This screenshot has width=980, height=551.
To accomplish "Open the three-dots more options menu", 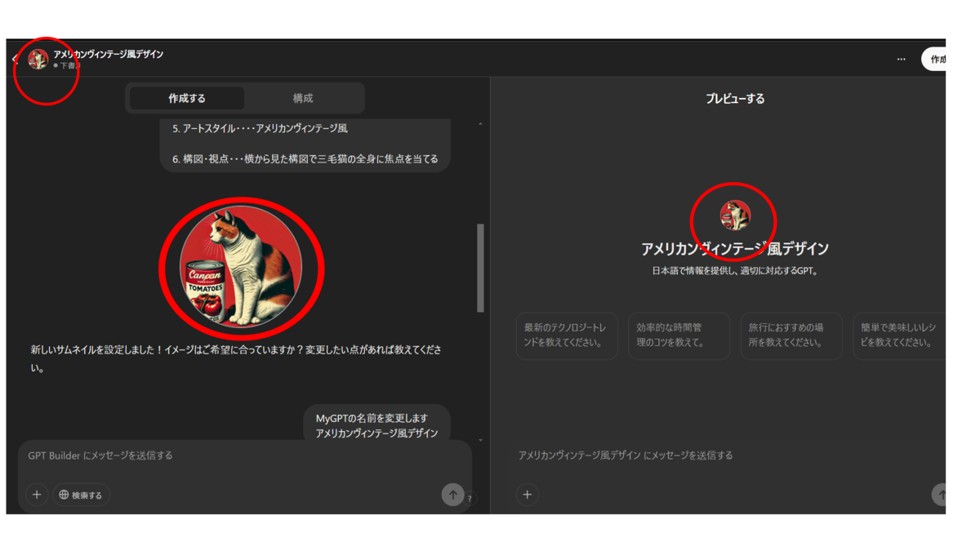I will pyautogui.click(x=901, y=59).
